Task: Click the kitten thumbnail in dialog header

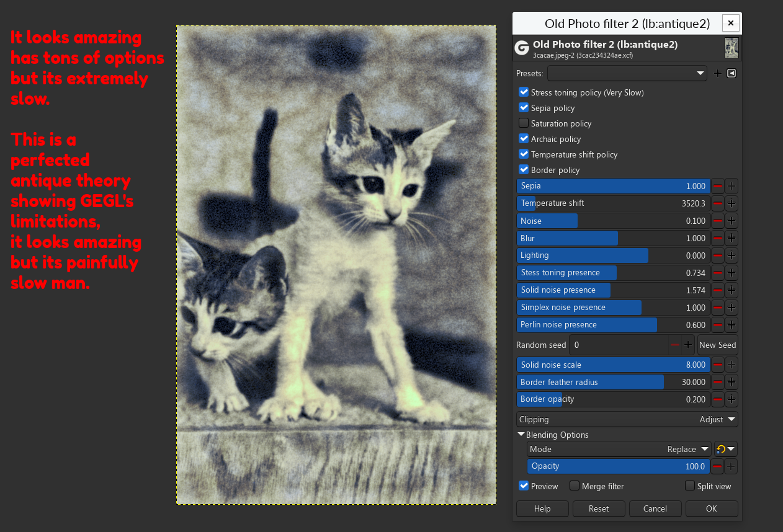Action: pyautogui.click(x=732, y=48)
